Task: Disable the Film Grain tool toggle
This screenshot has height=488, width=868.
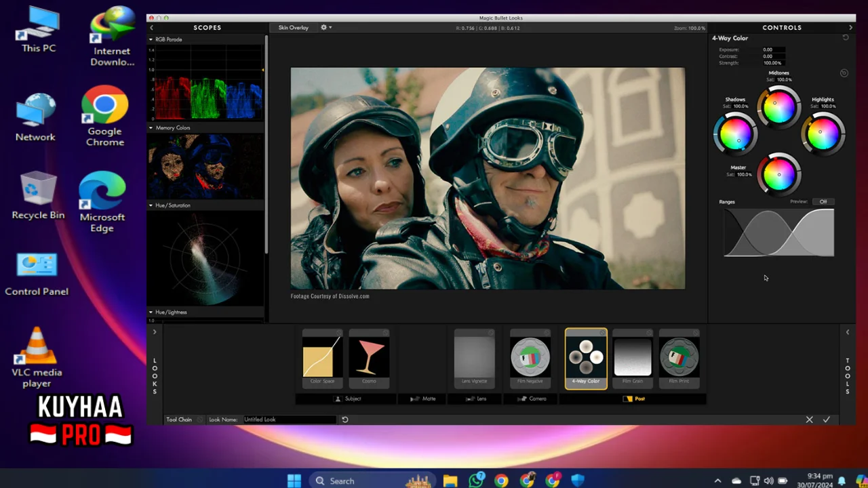Action: tap(648, 333)
